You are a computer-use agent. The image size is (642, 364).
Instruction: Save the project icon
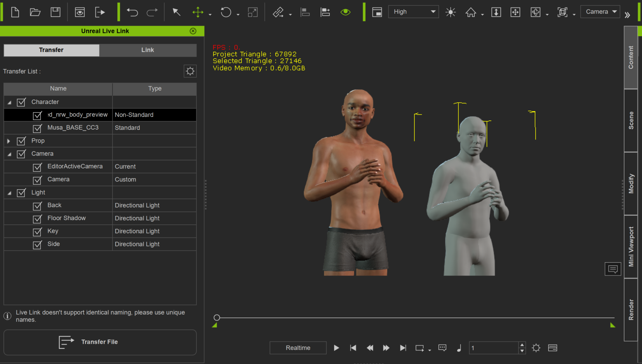[56, 12]
